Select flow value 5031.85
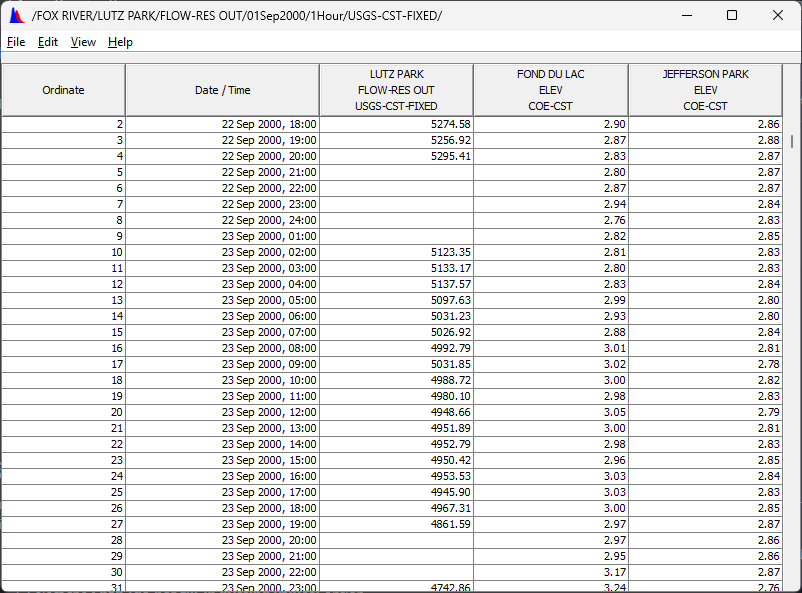The height and width of the screenshot is (593, 802). pyautogui.click(x=396, y=364)
